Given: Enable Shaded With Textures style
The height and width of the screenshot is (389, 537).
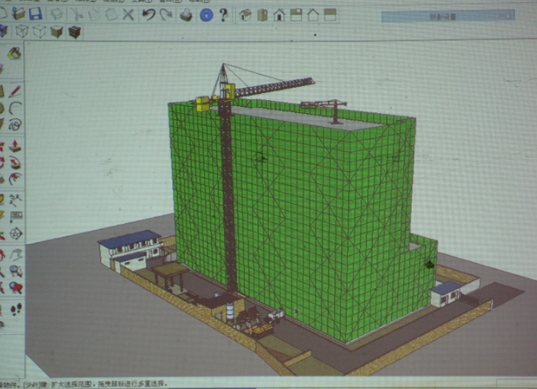Looking at the screenshot, I should [74, 32].
